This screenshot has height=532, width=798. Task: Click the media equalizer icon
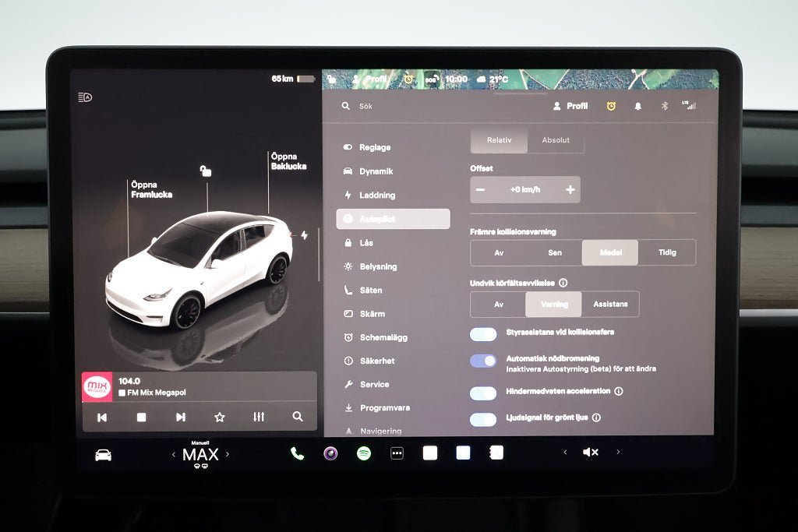click(x=259, y=417)
